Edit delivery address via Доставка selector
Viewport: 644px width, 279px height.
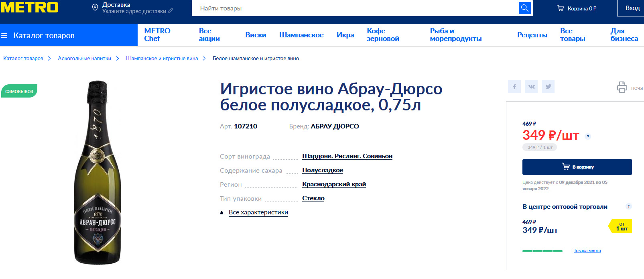(x=133, y=8)
